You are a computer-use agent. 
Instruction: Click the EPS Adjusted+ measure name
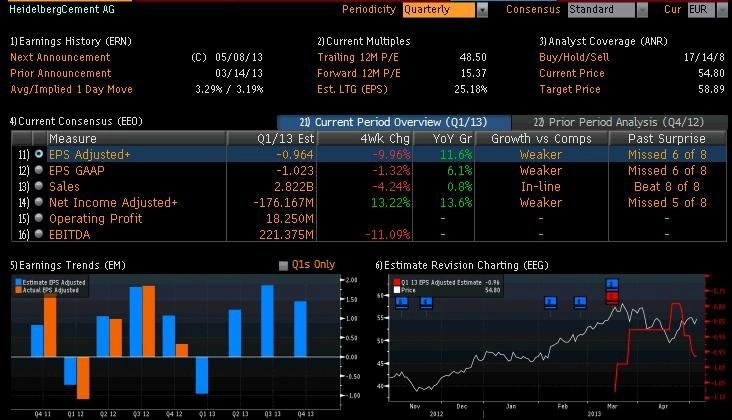(90, 154)
